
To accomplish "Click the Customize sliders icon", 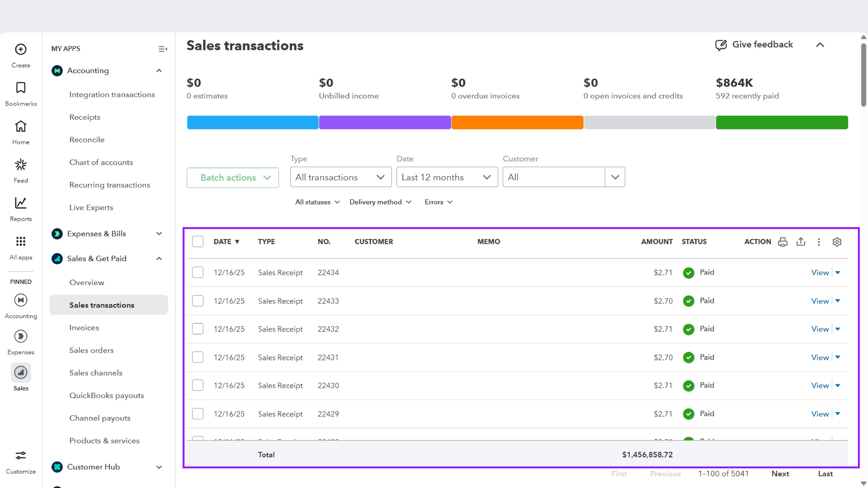I will [21, 455].
